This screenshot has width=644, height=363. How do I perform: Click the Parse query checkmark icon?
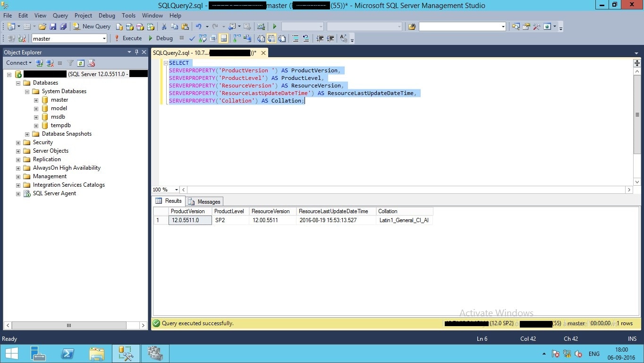192,38
